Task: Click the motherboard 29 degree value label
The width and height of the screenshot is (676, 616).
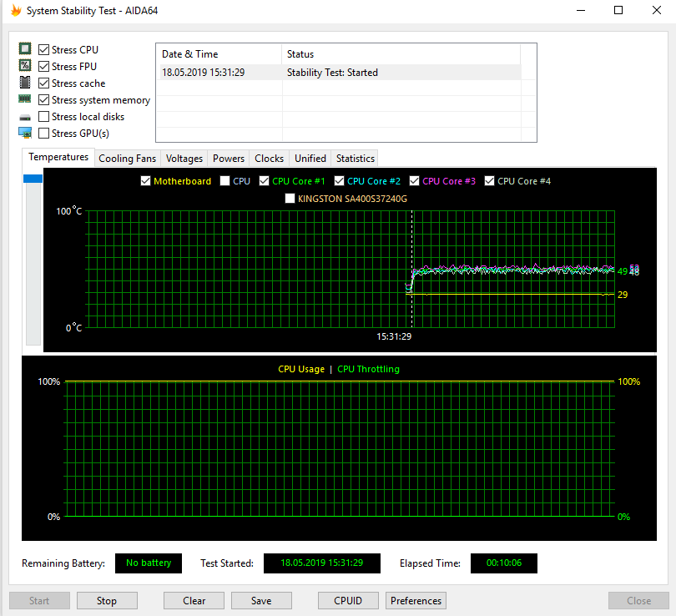Action: pos(623,295)
